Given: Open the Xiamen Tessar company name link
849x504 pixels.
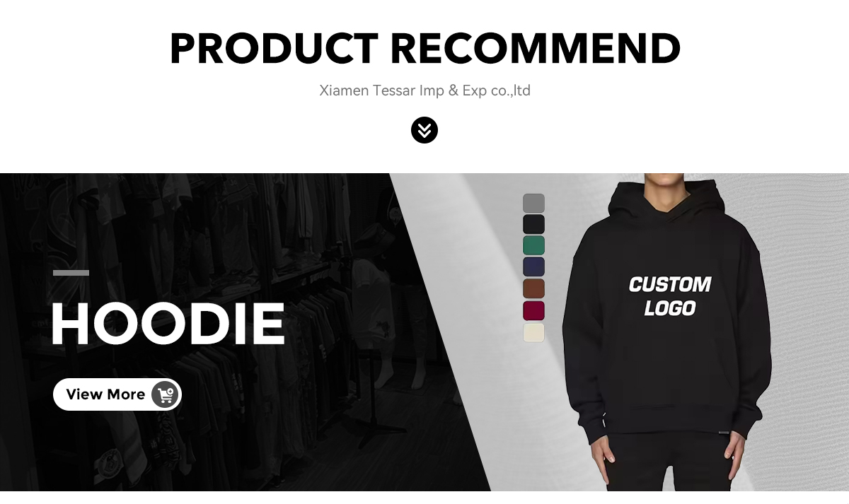Looking at the screenshot, I should tap(424, 90).
